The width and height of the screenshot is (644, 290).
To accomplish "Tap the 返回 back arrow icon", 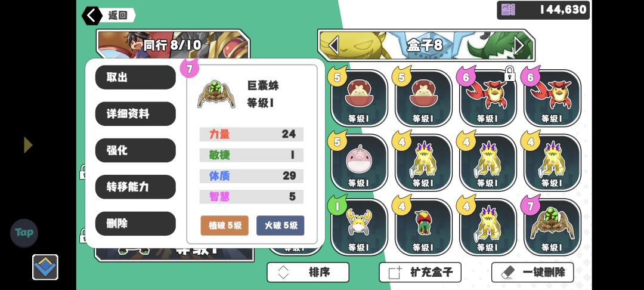I will (x=92, y=16).
